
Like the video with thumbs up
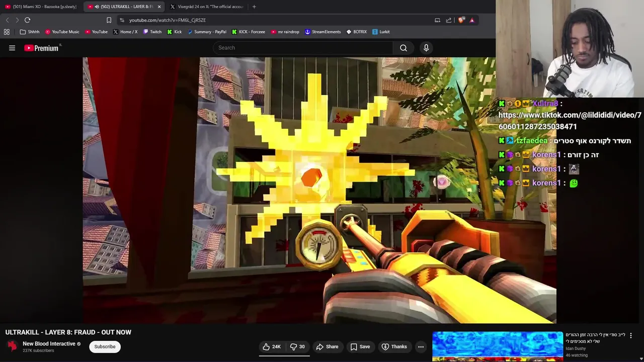(x=271, y=346)
